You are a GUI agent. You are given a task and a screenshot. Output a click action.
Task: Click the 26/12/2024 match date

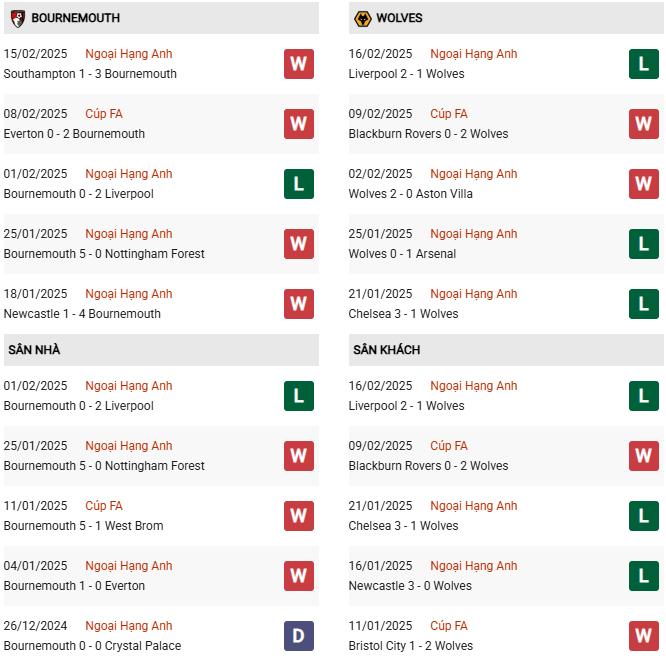(x=35, y=626)
